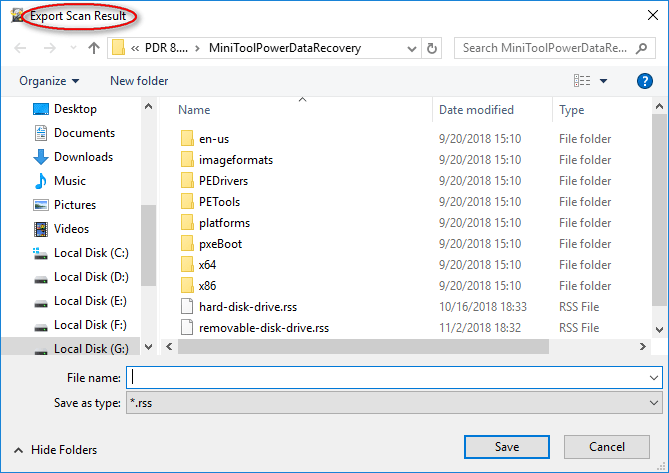Screen dimensions: 669x473
Task: Click the navigation pane scrollbar thumb
Action: [148, 245]
